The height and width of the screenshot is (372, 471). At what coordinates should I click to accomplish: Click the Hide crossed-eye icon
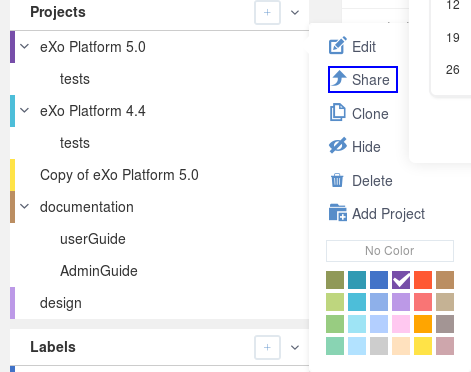pos(338,146)
